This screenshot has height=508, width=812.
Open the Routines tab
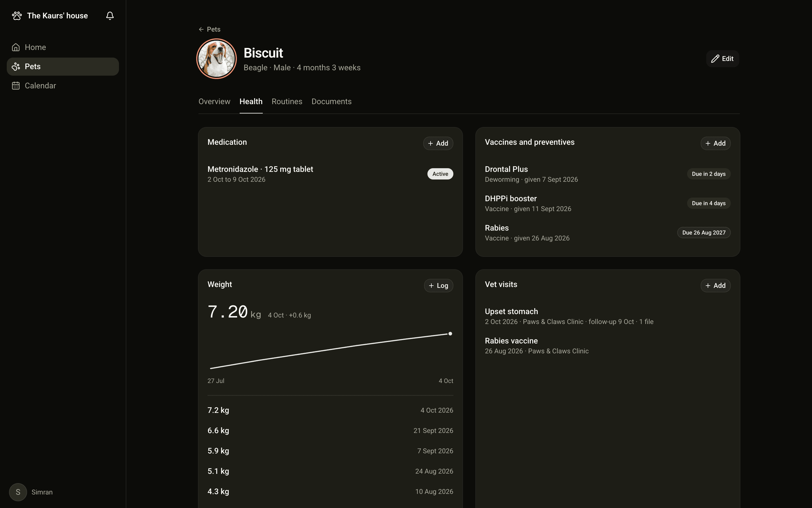point(287,102)
